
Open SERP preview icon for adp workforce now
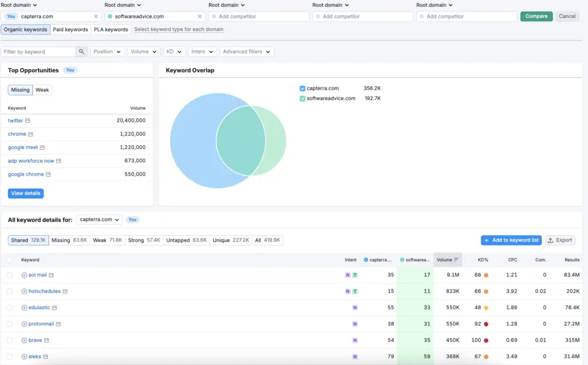[x=59, y=161]
